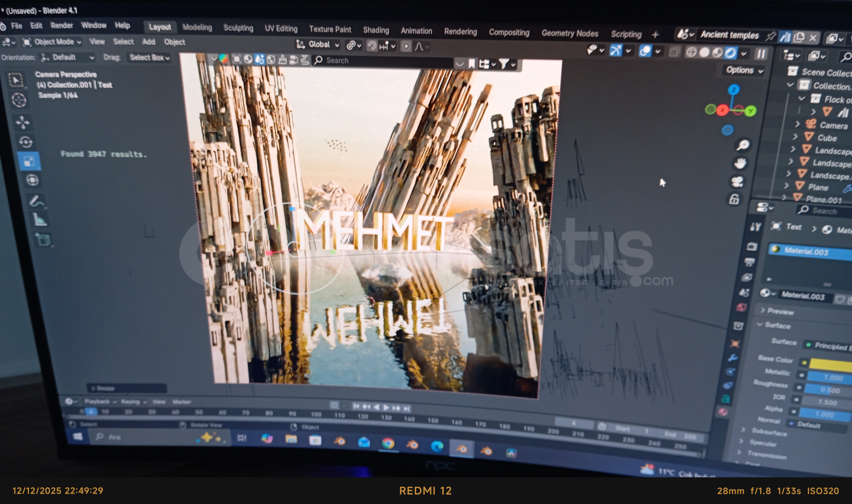Open the Modifiers wrench properties tab
This screenshot has height=504, width=852.
[732, 358]
